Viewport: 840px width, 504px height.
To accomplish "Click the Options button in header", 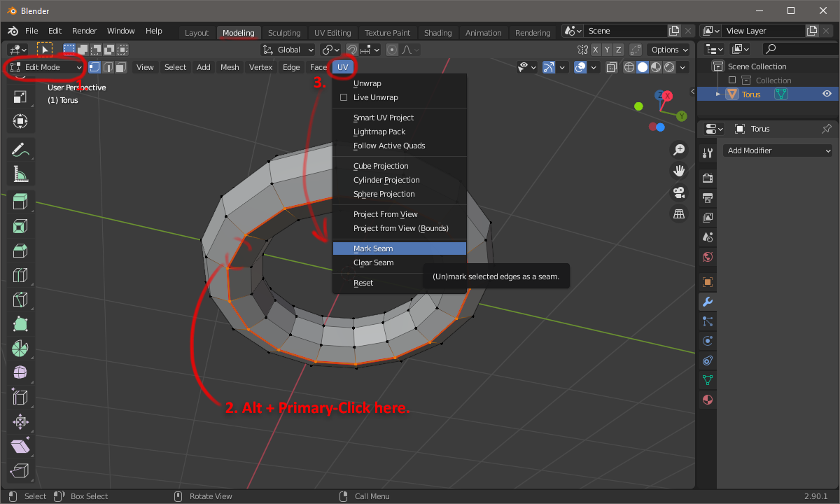I will tap(669, 50).
